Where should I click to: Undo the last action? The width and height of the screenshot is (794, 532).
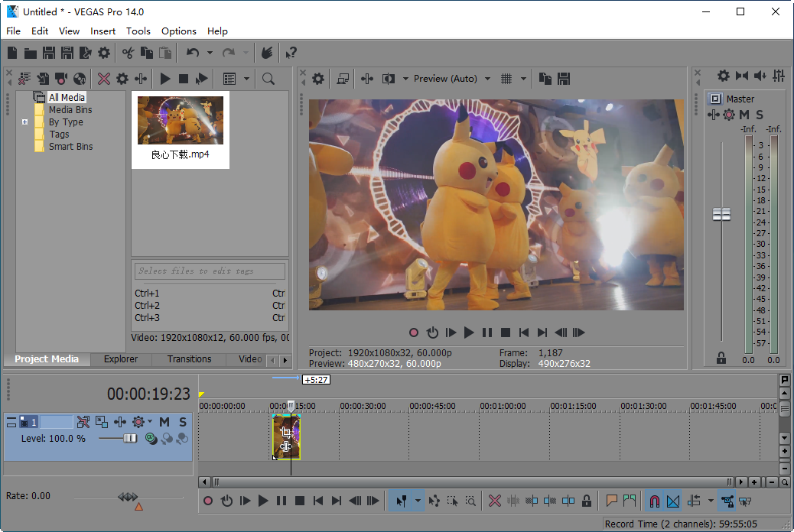(193, 53)
